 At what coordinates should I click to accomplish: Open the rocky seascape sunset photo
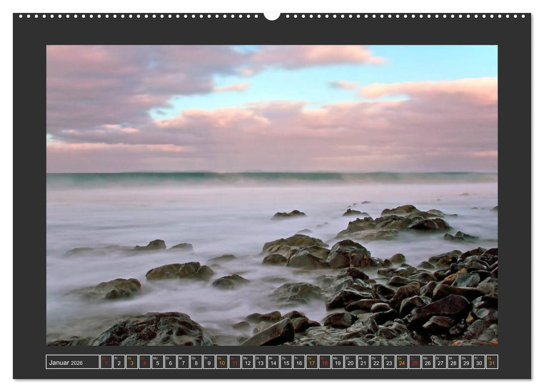272,195
